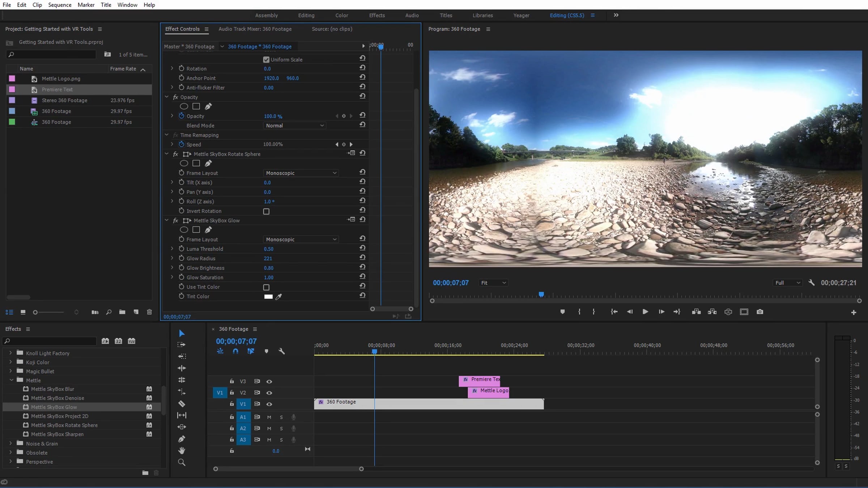Open Fit zoom level dropdown
The image size is (868, 488).
coord(493,283)
